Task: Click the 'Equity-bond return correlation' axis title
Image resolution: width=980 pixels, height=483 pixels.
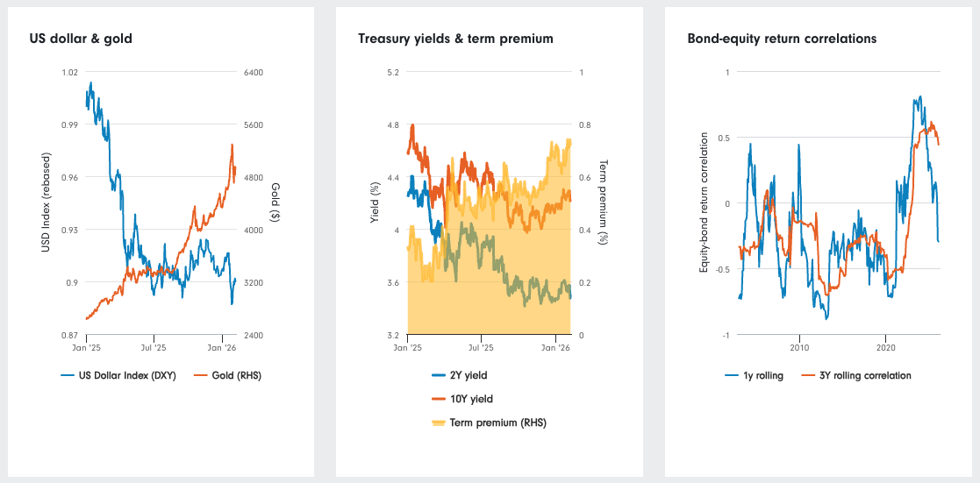Action: pos(704,203)
